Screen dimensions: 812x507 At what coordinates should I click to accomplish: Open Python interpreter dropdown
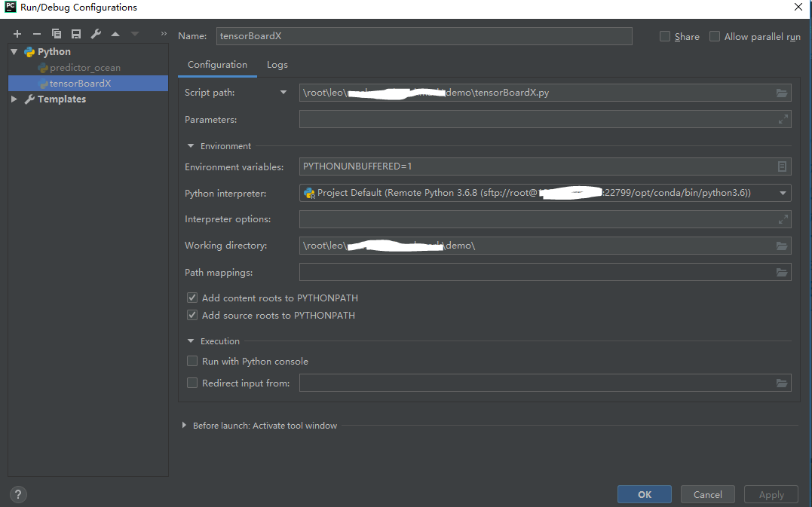pos(783,193)
